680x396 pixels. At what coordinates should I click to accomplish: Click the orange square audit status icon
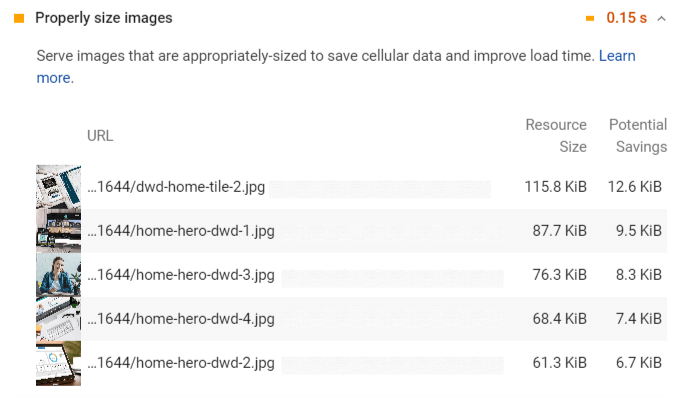point(19,18)
